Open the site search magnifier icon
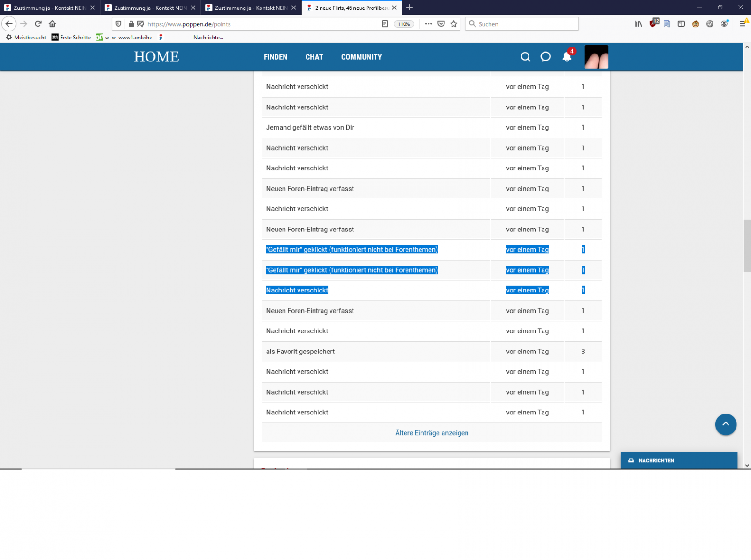This screenshot has width=751, height=560. 525,57
